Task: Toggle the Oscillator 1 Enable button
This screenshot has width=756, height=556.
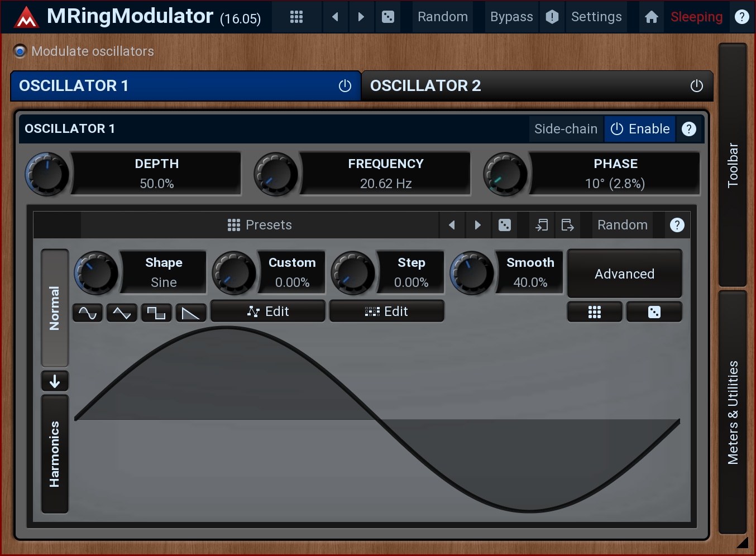Action: click(x=640, y=129)
